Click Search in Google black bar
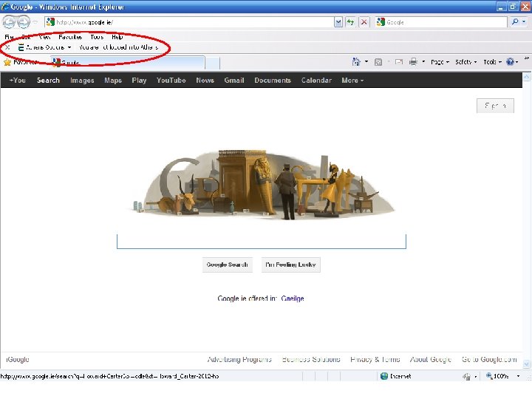 pos(48,81)
